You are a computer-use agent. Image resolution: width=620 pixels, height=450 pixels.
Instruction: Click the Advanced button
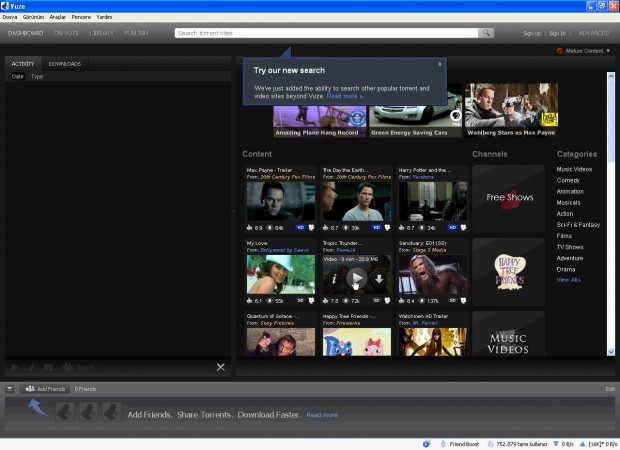(593, 33)
